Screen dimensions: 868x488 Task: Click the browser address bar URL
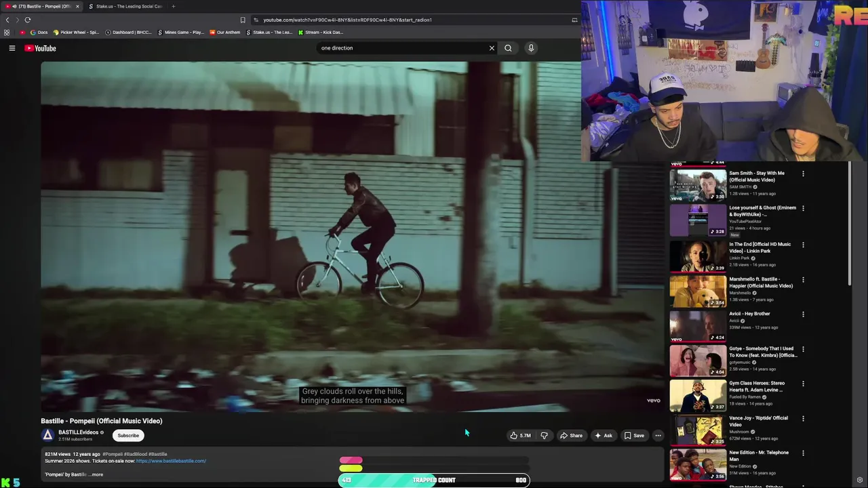point(347,20)
